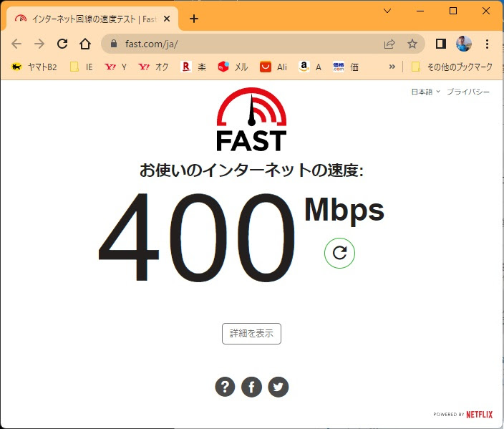Open その他のブックマーク folder
This screenshot has height=429, width=504.
(452, 67)
